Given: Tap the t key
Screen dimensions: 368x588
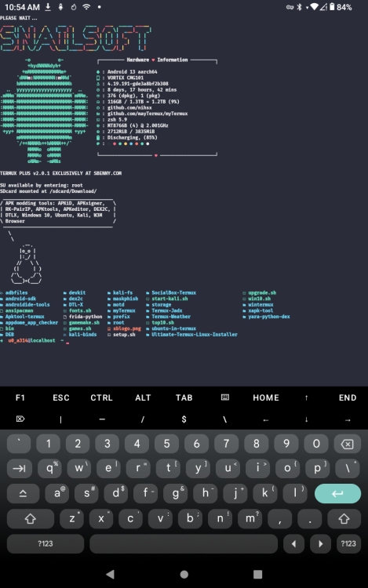Looking at the screenshot, I should pyautogui.click(x=169, y=468).
